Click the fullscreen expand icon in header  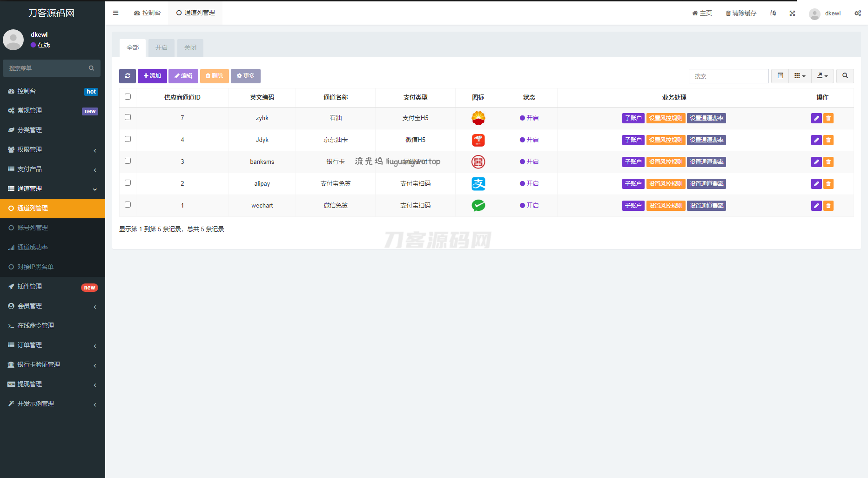coord(792,13)
